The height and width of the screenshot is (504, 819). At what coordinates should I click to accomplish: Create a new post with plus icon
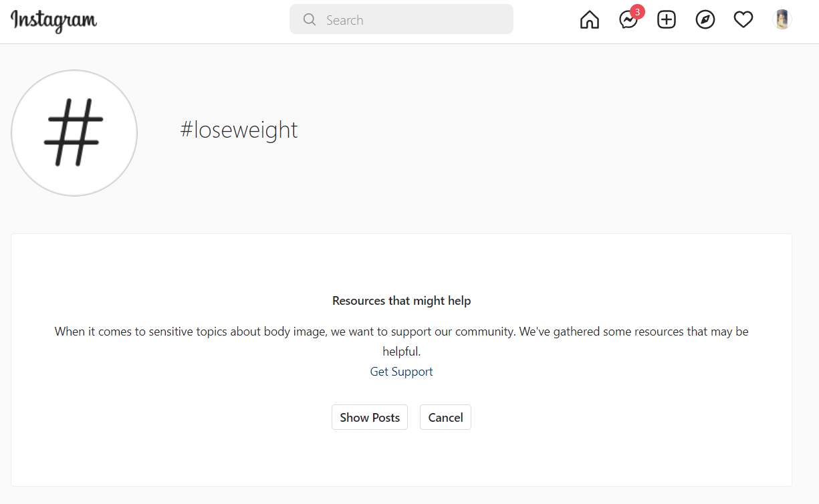667,20
